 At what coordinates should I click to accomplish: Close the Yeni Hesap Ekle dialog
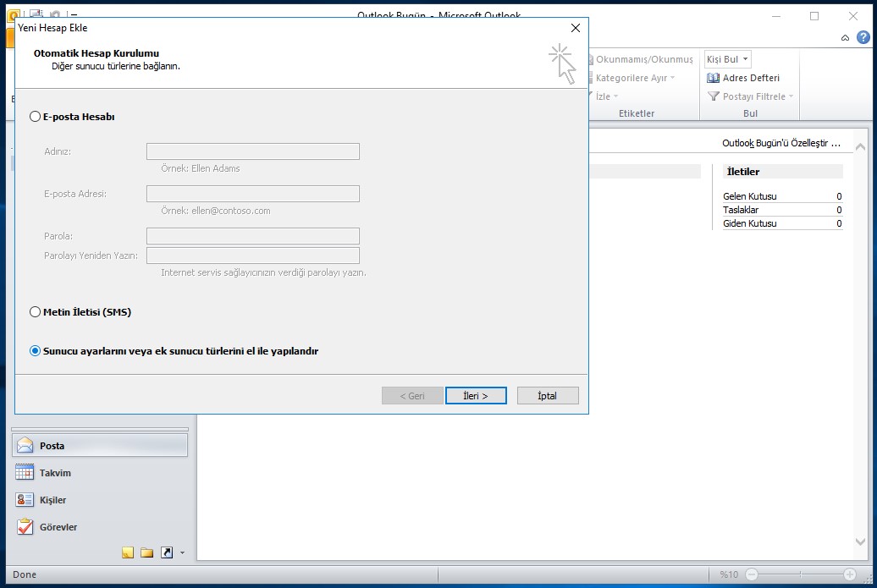click(575, 28)
